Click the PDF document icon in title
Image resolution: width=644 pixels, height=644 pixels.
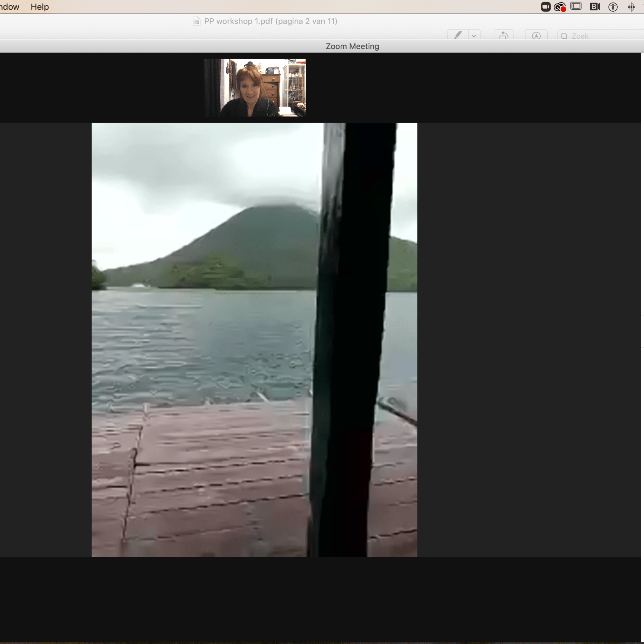[197, 21]
